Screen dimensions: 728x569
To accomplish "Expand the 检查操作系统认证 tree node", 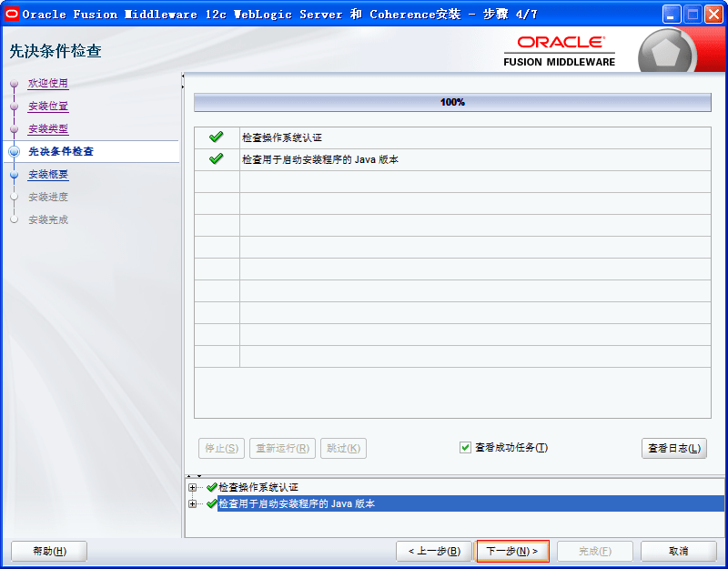I will (192, 488).
